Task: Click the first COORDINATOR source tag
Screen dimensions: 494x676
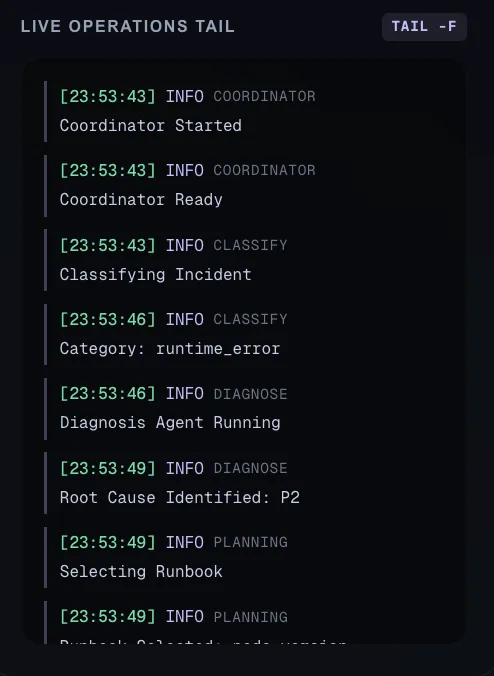Action: pos(264,96)
